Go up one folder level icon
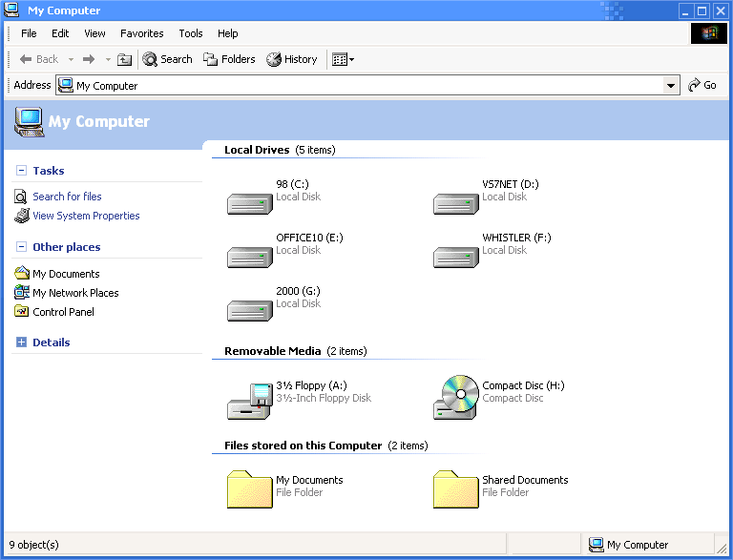733x560 pixels. click(124, 59)
